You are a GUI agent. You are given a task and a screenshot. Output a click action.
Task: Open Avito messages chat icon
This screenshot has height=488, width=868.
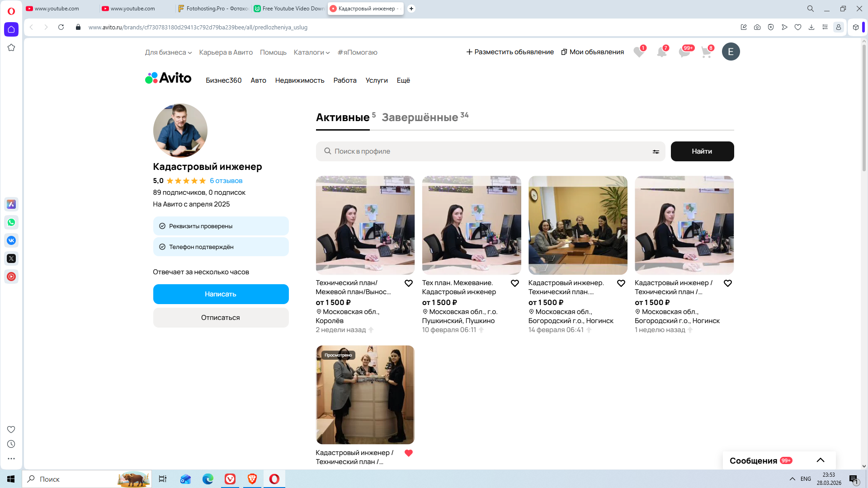tap(684, 52)
